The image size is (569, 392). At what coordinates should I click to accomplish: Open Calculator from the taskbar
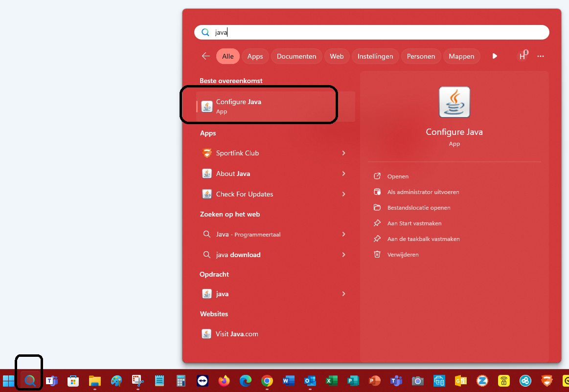(181, 381)
